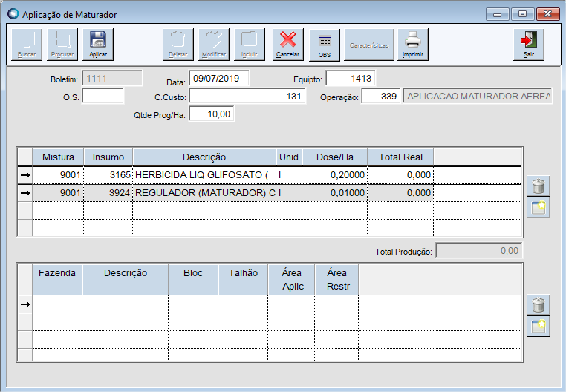Click row selector arrow of REGULADOR row

tap(25, 193)
